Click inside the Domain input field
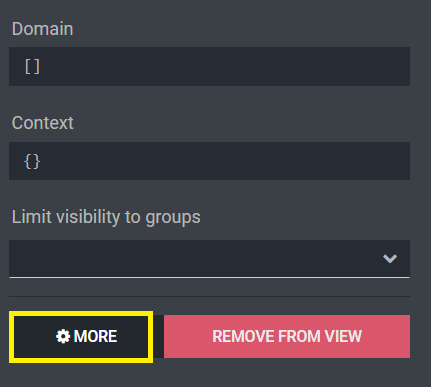This screenshot has height=387, width=431. click(x=209, y=67)
